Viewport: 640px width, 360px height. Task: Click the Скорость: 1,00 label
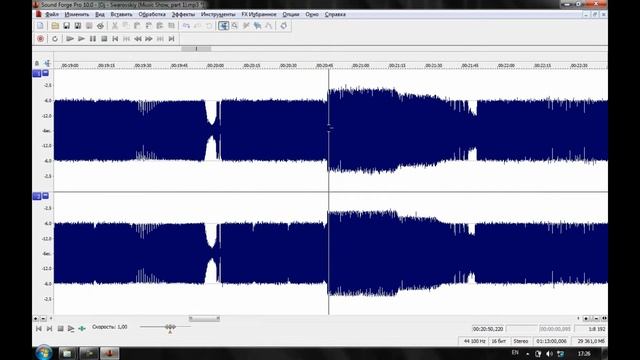point(110,327)
